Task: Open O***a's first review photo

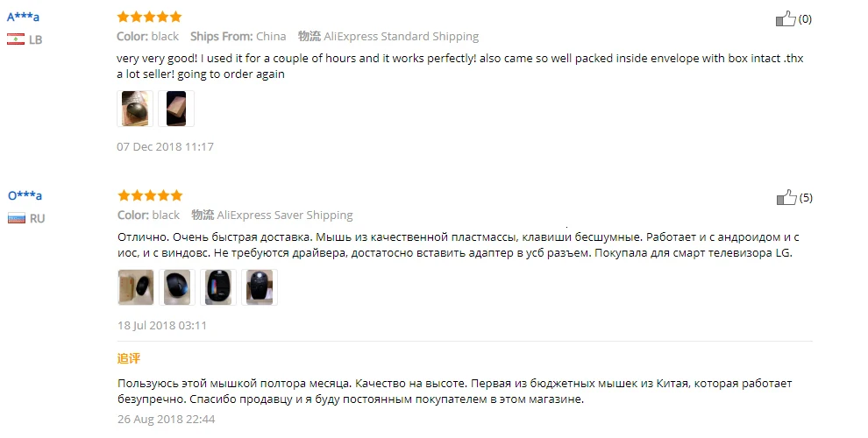Action: [136, 287]
